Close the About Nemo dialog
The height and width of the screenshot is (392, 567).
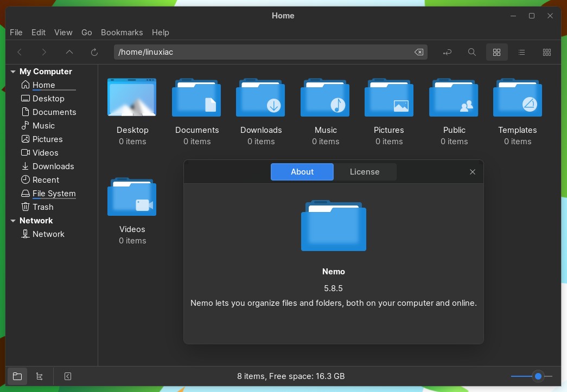point(472,172)
